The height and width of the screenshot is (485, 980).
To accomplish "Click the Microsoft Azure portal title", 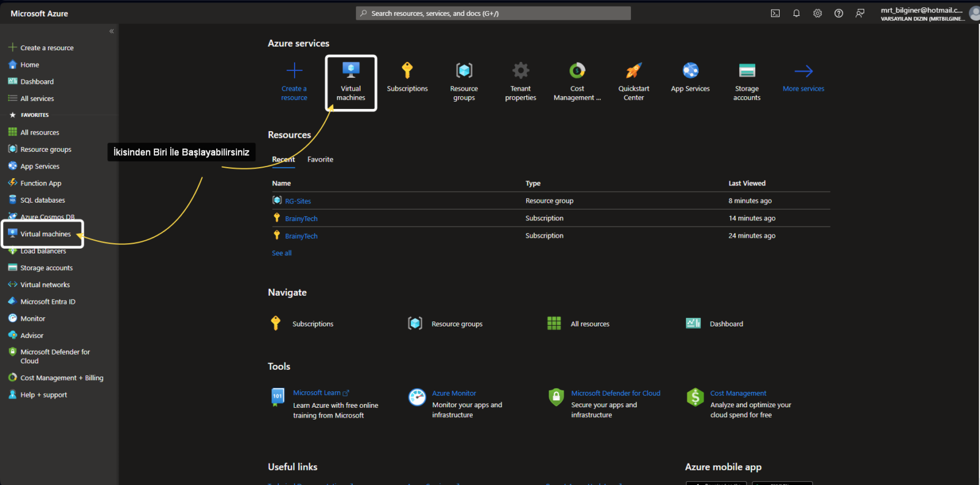I will tap(39, 13).
